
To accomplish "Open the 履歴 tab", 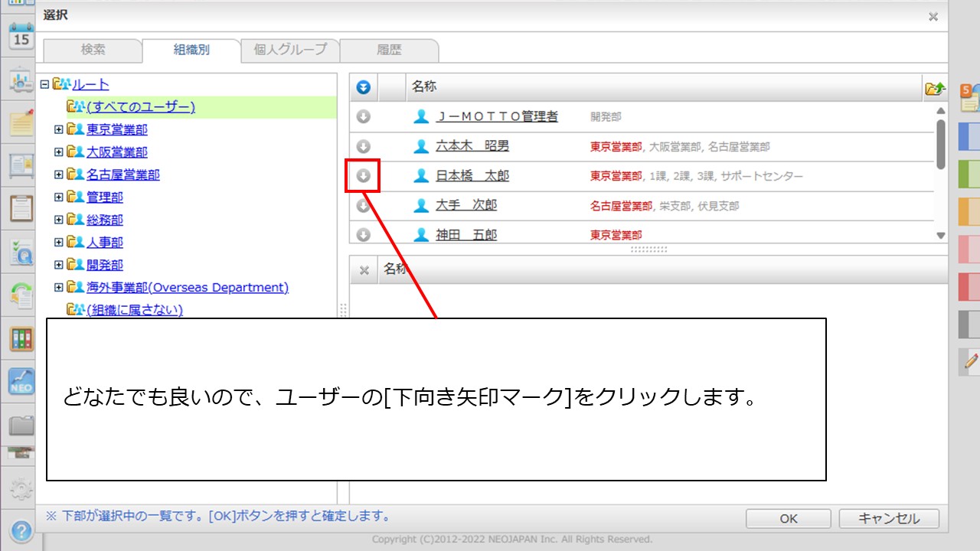I will pyautogui.click(x=389, y=50).
